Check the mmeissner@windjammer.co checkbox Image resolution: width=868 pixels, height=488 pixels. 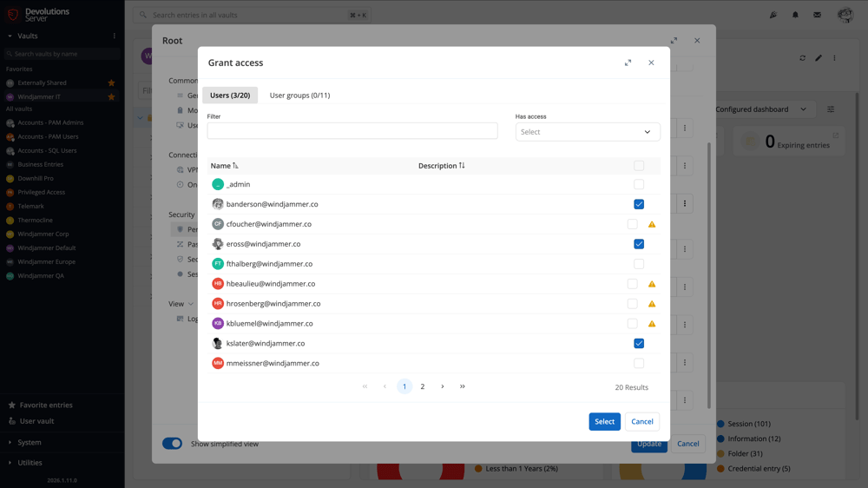click(639, 363)
